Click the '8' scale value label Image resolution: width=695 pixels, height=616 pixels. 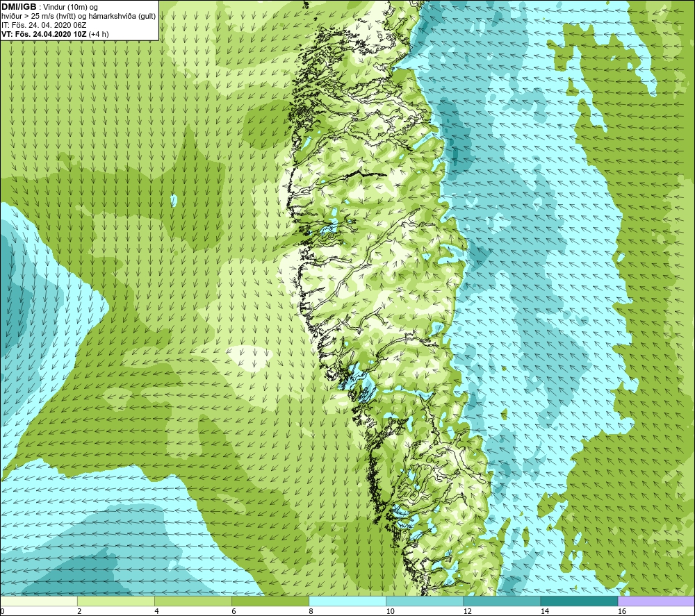click(x=311, y=612)
